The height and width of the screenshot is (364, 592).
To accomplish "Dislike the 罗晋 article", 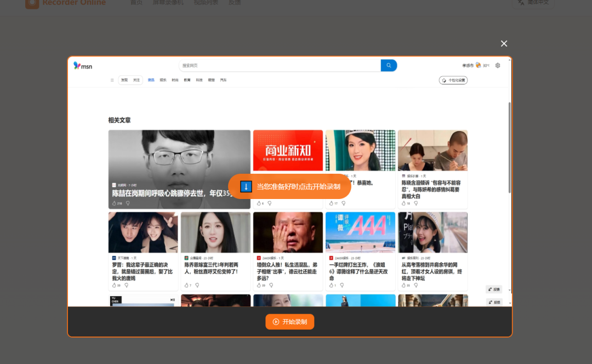I will 127,286.
